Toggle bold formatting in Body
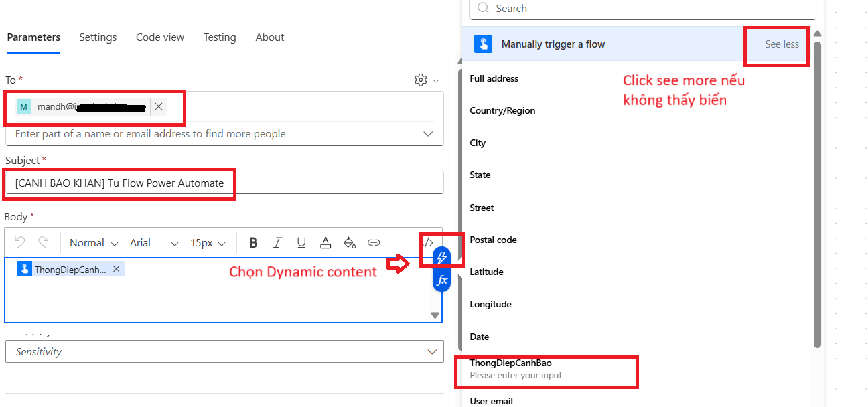This screenshot has height=407, width=868. [253, 243]
